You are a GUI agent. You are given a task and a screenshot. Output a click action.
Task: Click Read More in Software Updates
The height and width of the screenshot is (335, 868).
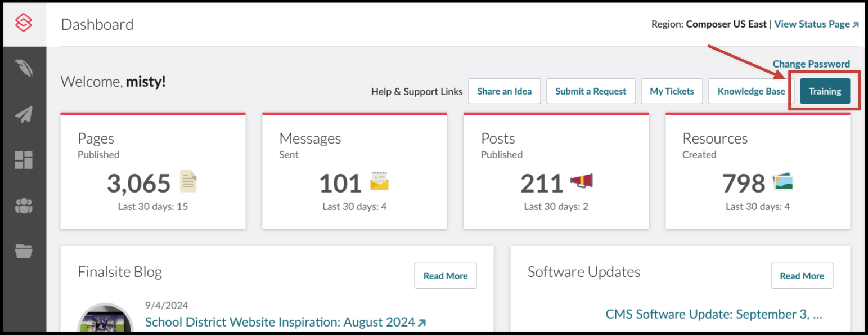coord(802,276)
